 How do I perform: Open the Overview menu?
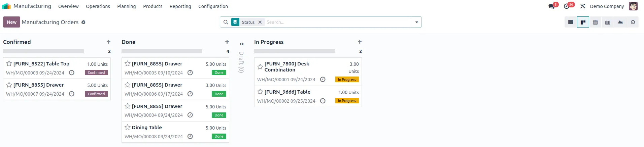click(x=68, y=6)
